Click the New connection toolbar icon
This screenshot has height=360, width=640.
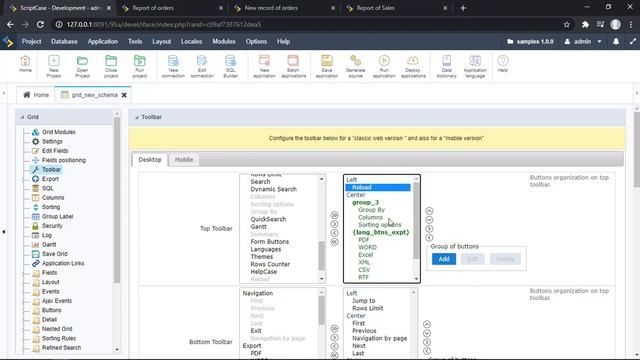173,67
